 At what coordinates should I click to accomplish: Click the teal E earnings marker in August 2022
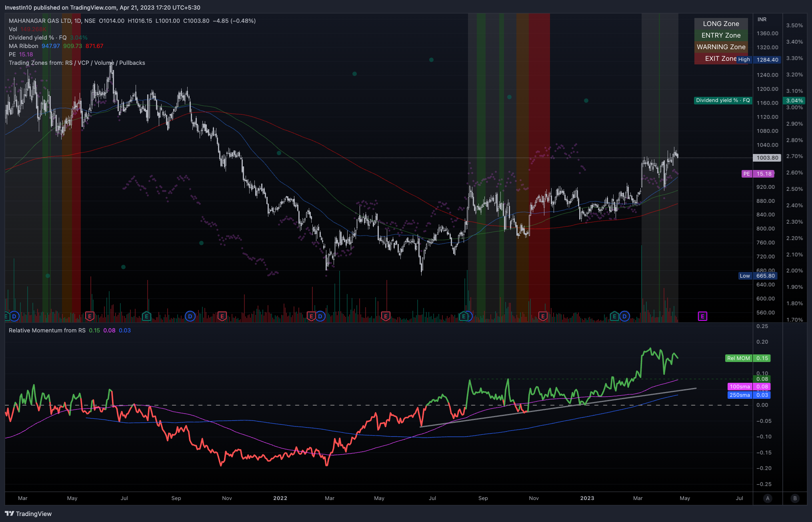pos(464,316)
